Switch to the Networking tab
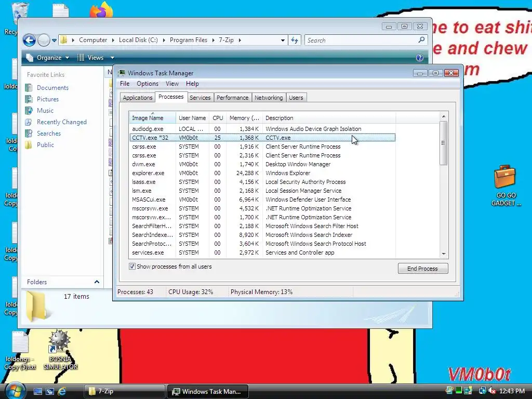This screenshot has height=399, width=532. [269, 98]
